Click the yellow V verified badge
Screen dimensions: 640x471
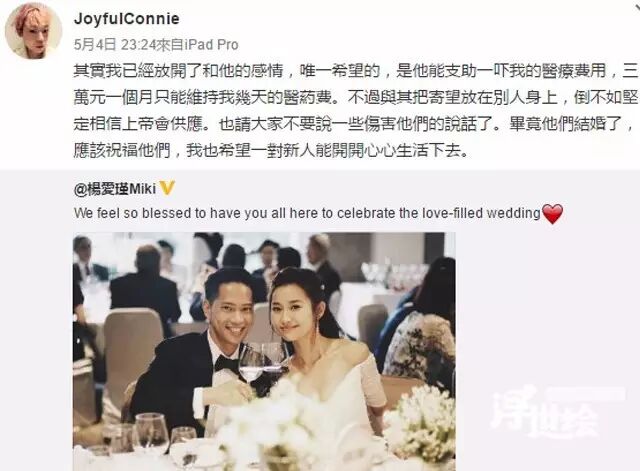pos(167,188)
